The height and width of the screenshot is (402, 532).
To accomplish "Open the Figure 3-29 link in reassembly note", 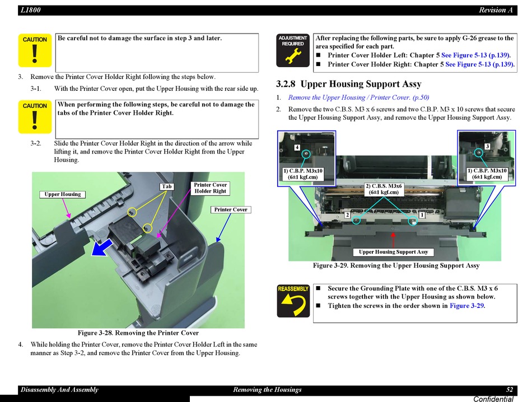I will tap(467, 306).
